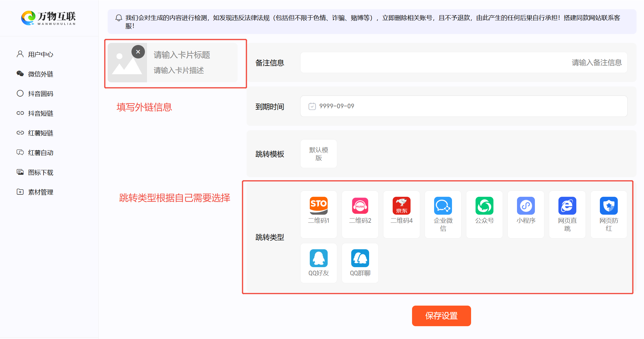Choose the 京东 二维码4 jump type
The width and height of the screenshot is (644, 339).
[x=402, y=214]
